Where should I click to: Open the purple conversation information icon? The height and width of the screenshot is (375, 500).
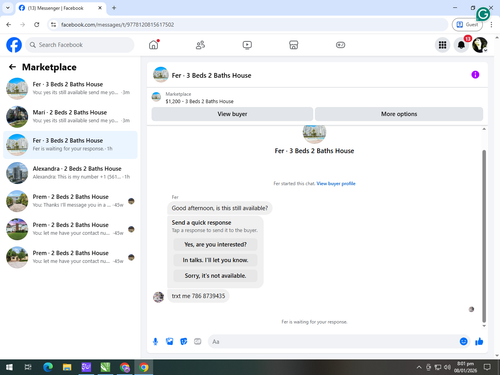tap(475, 75)
